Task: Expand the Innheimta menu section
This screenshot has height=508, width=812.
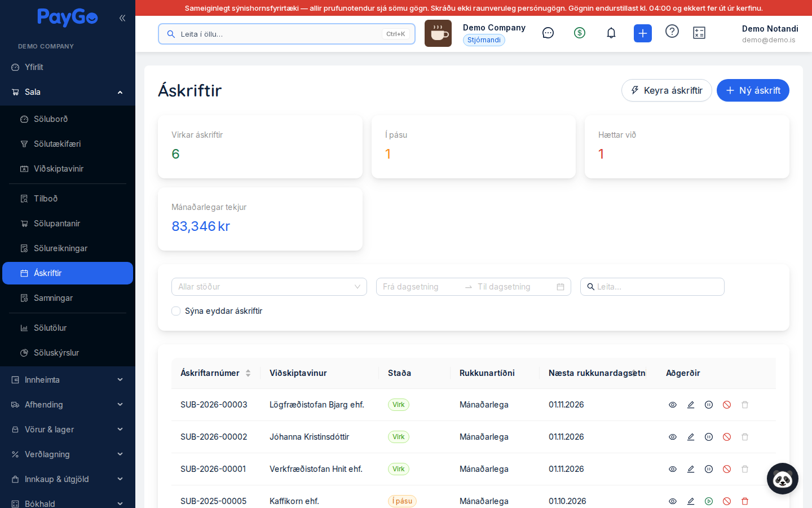Action: tap(68, 380)
